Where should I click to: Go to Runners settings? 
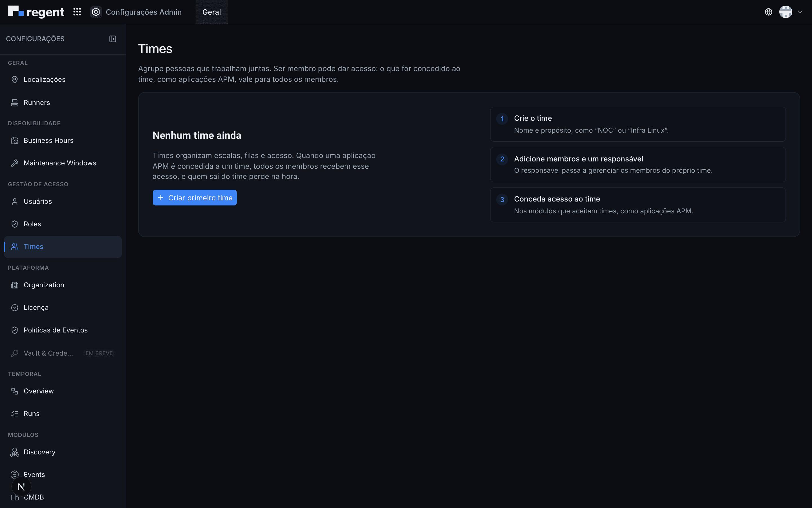click(x=63, y=103)
